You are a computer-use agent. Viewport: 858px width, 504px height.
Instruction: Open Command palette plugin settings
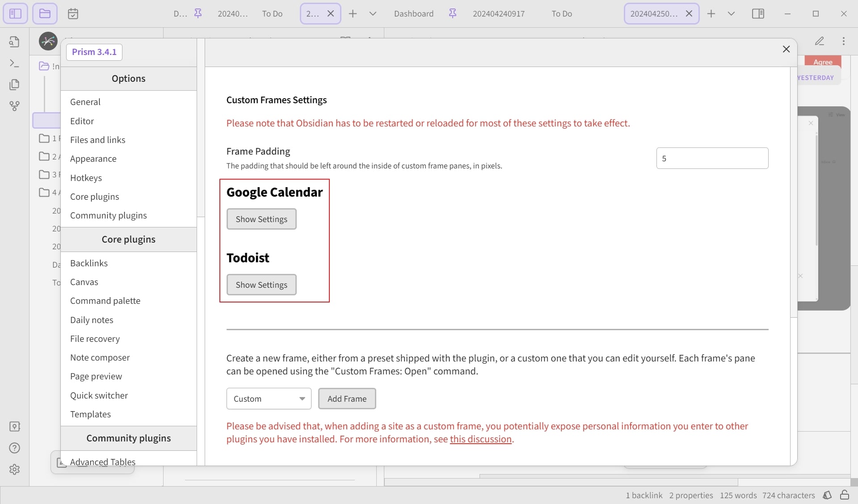click(129, 301)
